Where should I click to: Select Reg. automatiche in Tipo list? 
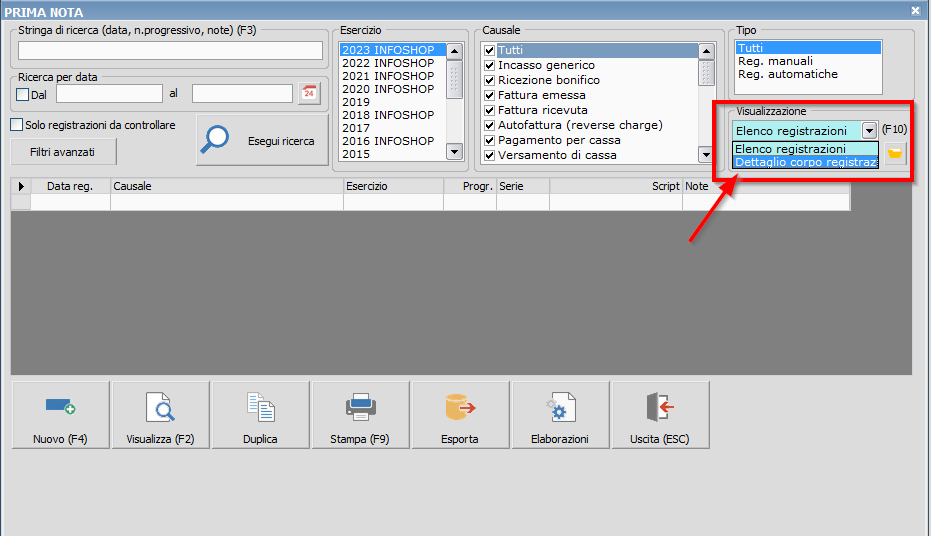(x=808, y=74)
